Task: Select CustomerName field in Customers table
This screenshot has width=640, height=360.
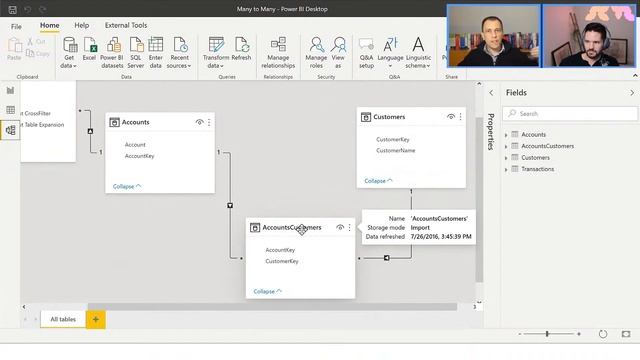Action: pyautogui.click(x=396, y=151)
